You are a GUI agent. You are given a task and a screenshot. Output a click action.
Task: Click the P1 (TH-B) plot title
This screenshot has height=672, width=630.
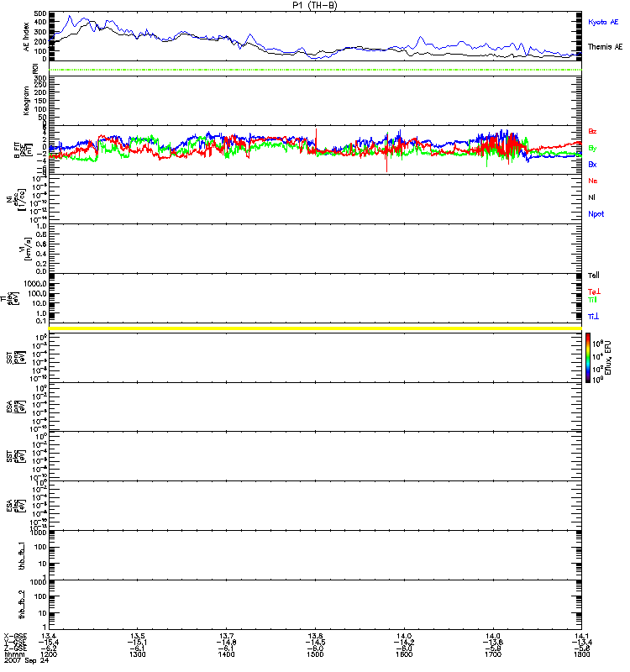click(314, 5)
